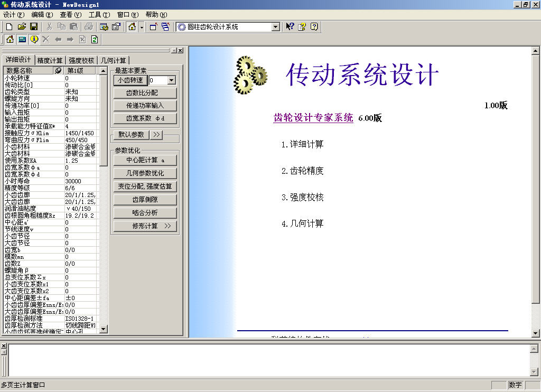The width and height of the screenshot is (541, 392).
Task: Click the yellow information icon
Action: pos(34,40)
